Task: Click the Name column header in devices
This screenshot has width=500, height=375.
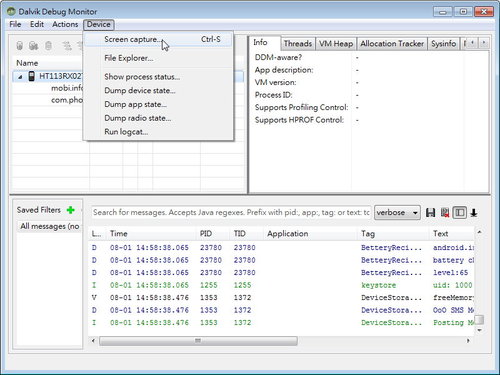Action: 27,63
